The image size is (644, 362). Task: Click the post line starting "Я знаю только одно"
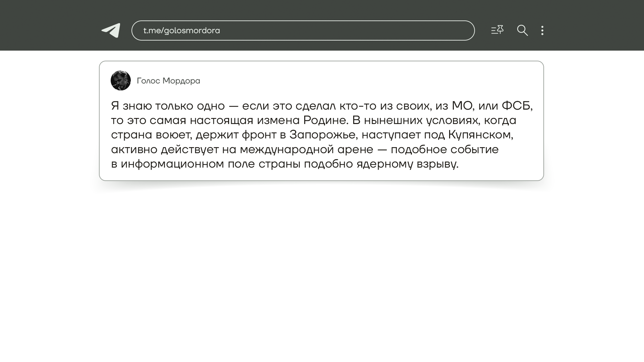(x=168, y=106)
